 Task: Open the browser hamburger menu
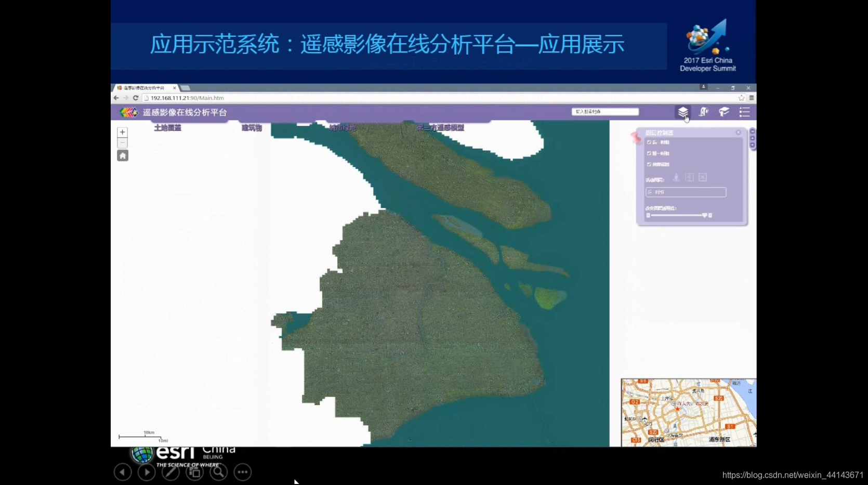(x=752, y=98)
